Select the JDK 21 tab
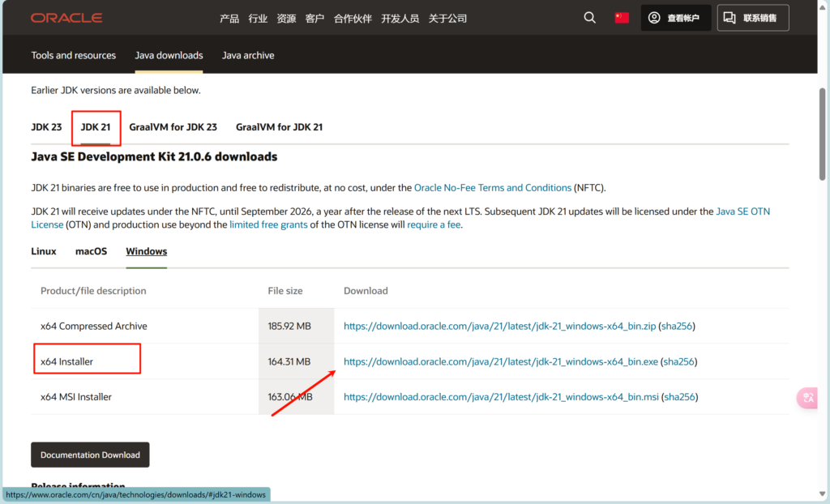Screen dimensions: 830x504 pos(96,127)
